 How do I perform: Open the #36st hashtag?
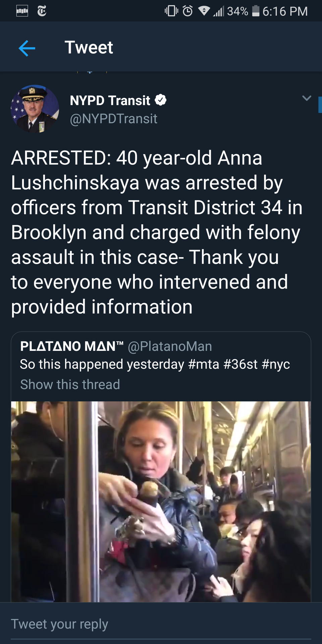tap(240, 364)
